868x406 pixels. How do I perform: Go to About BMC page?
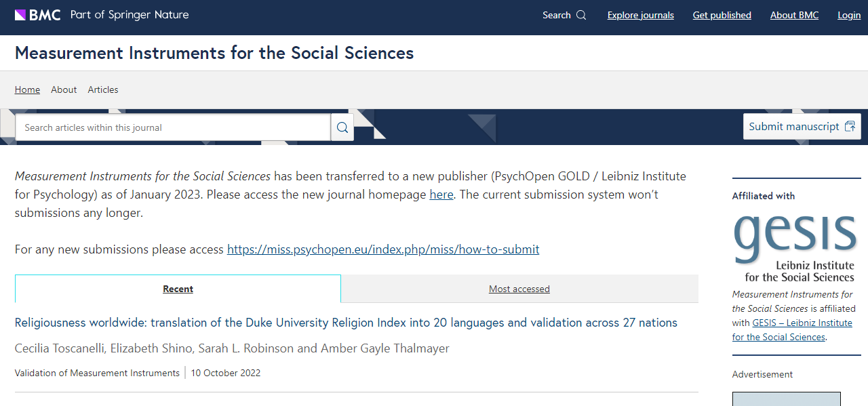(x=794, y=15)
